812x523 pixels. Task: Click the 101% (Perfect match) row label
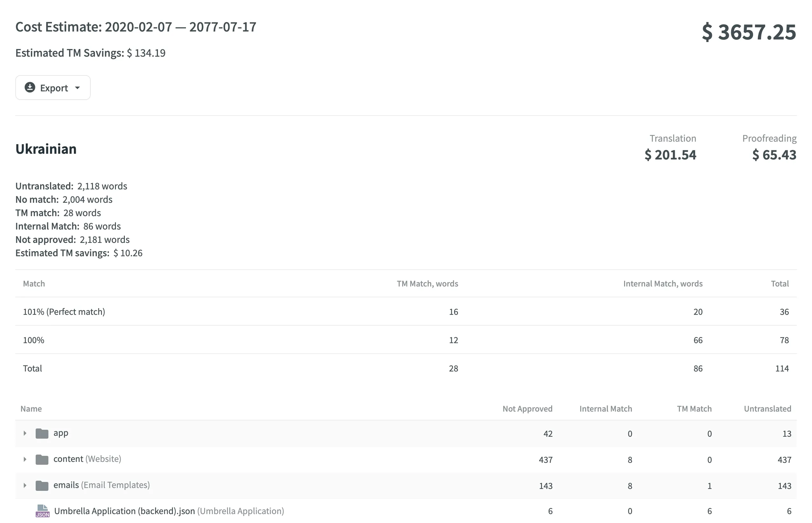64,312
